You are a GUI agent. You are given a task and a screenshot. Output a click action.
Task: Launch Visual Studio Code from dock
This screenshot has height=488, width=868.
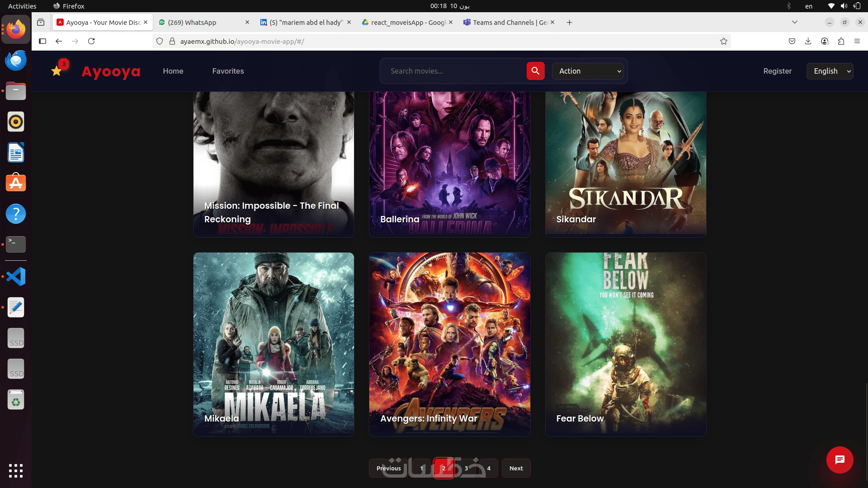point(16,277)
